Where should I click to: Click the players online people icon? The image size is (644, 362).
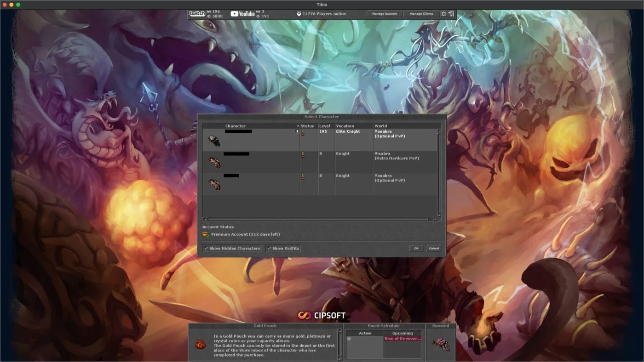[299, 14]
